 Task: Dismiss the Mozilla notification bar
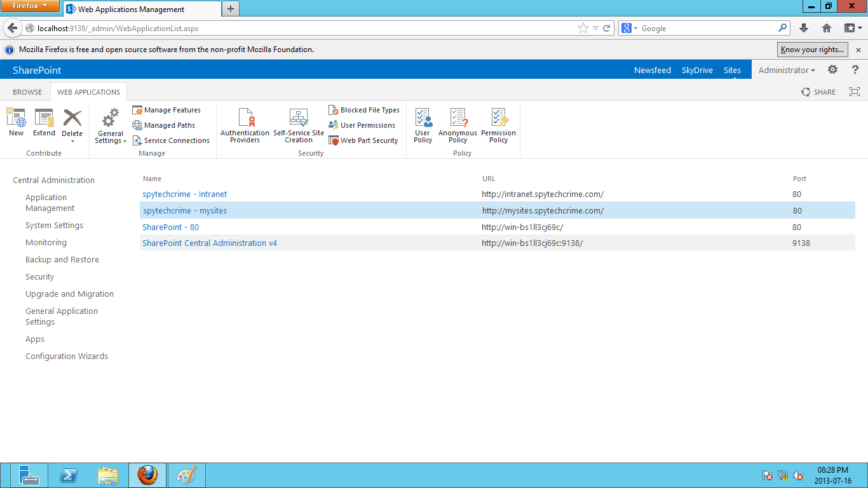tap(858, 50)
